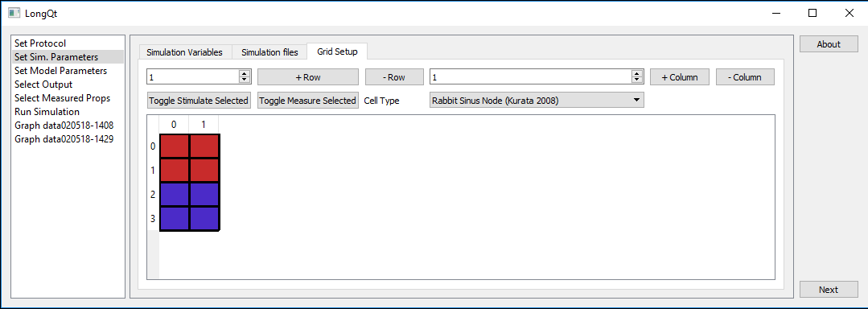Click the + Column button
The image size is (868, 309).
click(680, 77)
